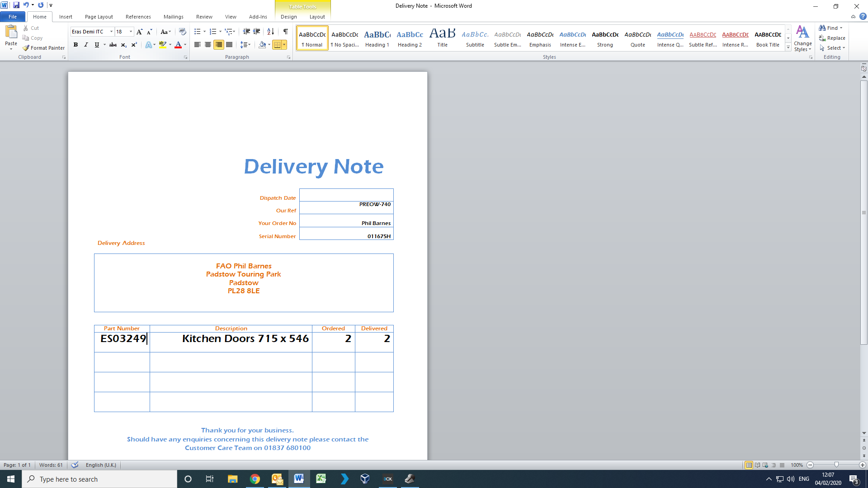The height and width of the screenshot is (488, 868).
Task: Expand the Styles gallery More arrow
Action: (x=788, y=47)
